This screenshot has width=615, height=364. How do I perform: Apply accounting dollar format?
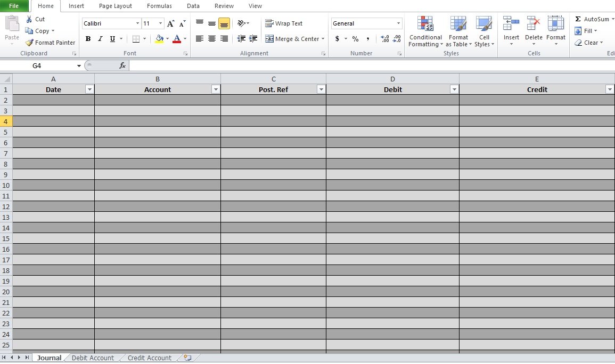click(x=337, y=39)
